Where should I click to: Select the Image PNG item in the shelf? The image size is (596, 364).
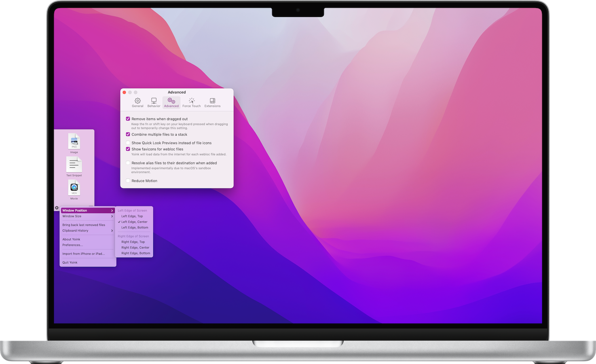[74, 142]
